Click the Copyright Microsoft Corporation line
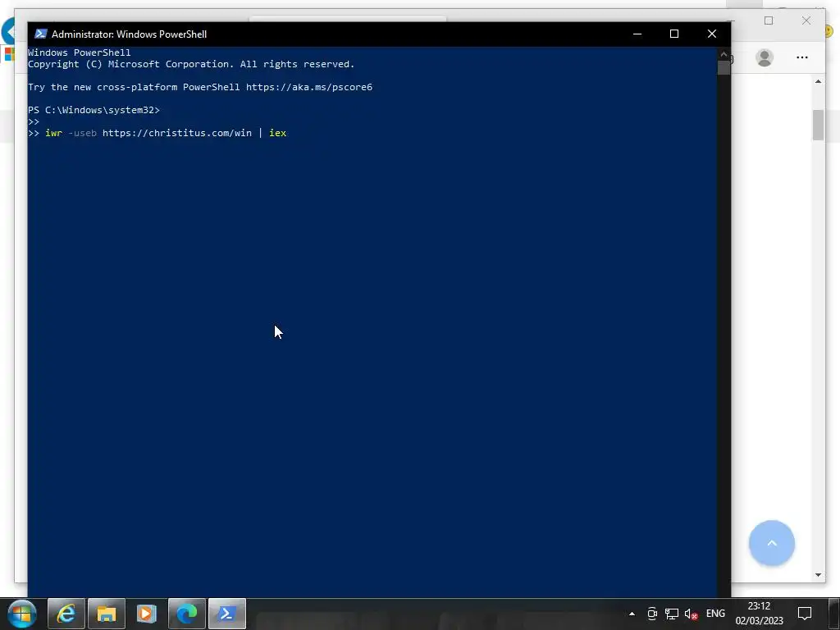The height and width of the screenshot is (630, 840). point(191,64)
